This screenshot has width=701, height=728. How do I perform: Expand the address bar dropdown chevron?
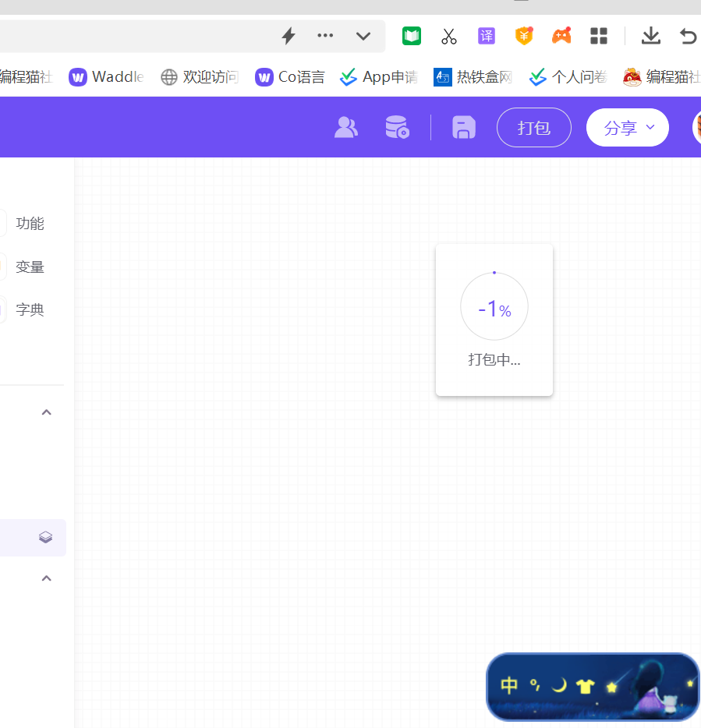click(x=363, y=36)
